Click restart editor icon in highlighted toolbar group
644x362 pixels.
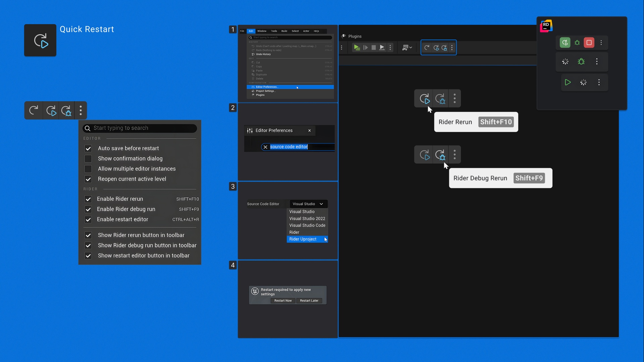click(x=427, y=48)
